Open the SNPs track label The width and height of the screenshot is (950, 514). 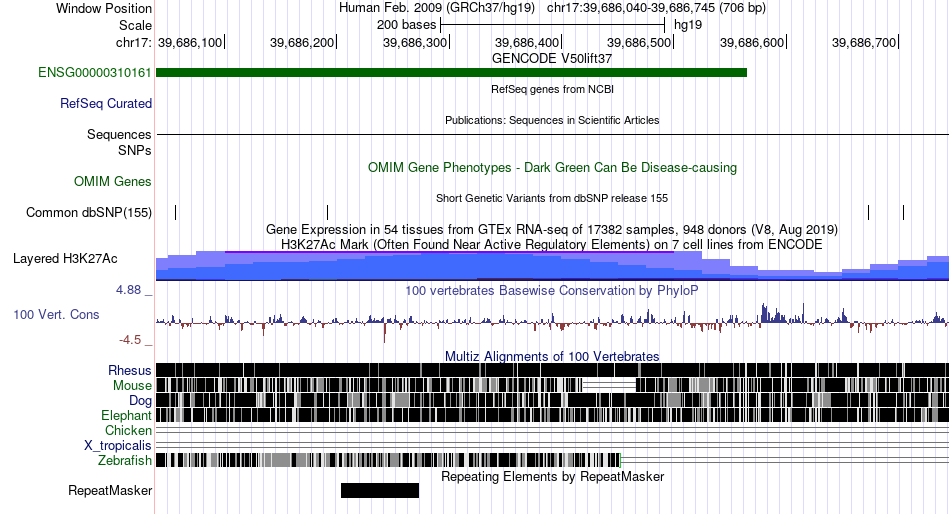point(135,150)
